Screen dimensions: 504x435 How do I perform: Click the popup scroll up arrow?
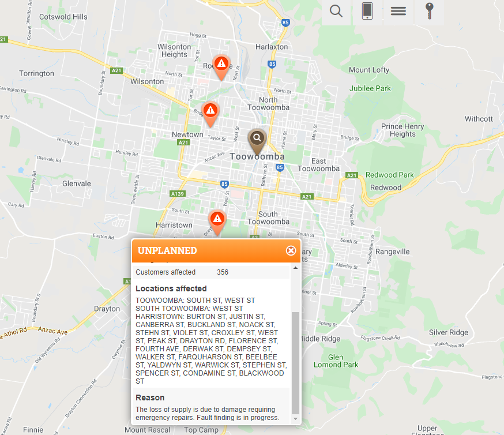[x=295, y=268]
